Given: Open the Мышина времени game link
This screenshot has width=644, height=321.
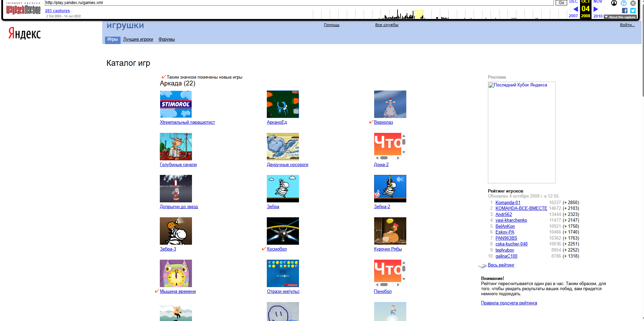Looking at the screenshot, I should [x=178, y=292].
